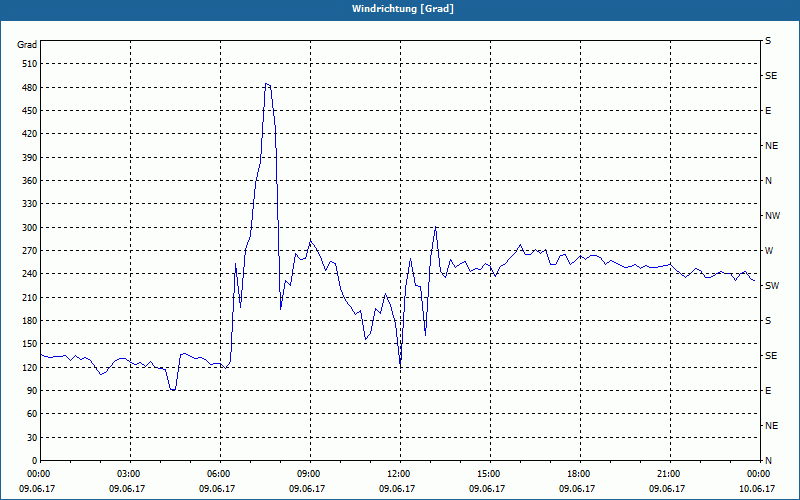800x500 pixels.
Task: Click the date label 10.06.17
Action: pyautogui.click(x=757, y=488)
